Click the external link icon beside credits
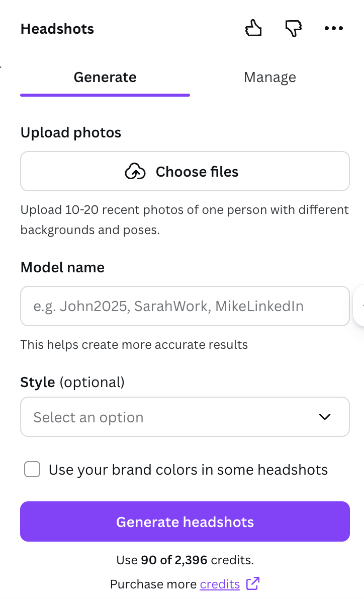 pyautogui.click(x=253, y=584)
